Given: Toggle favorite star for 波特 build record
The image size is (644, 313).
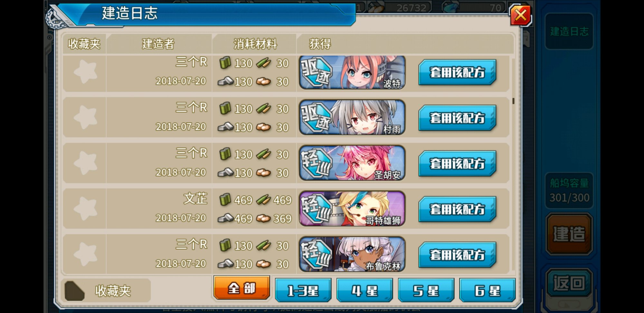Looking at the screenshot, I should [85, 72].
